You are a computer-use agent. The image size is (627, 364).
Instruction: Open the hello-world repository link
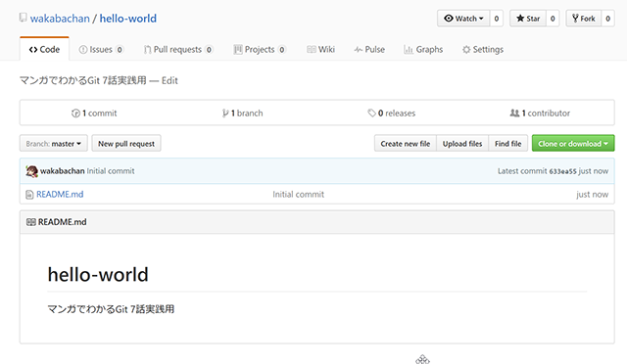click(x=128, y=19)
